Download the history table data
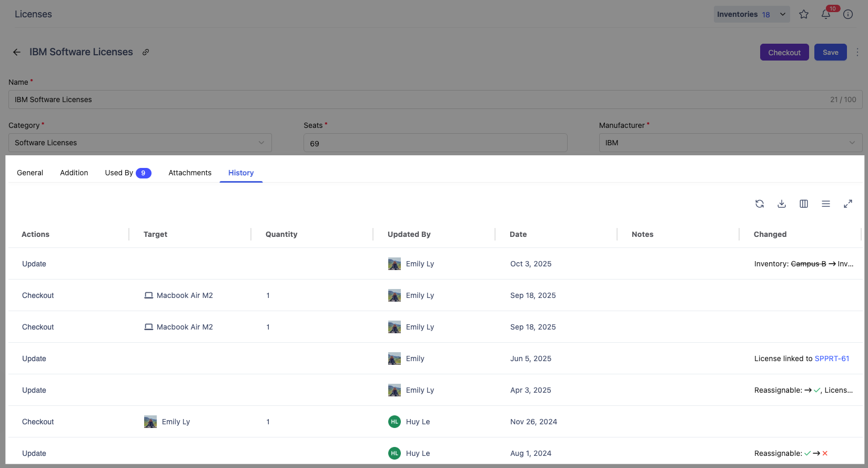The height and width of the screenshot is (468, 868). click(x=782, y=204)
